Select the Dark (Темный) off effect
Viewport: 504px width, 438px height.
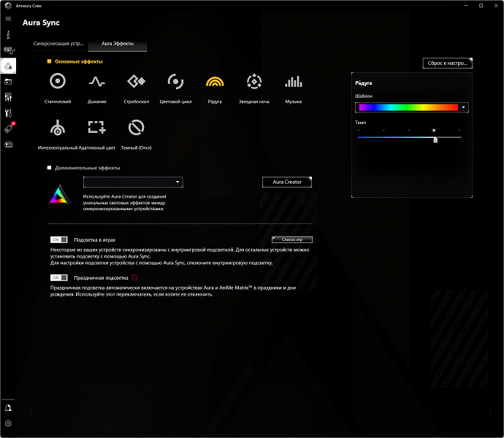[136, 129]
